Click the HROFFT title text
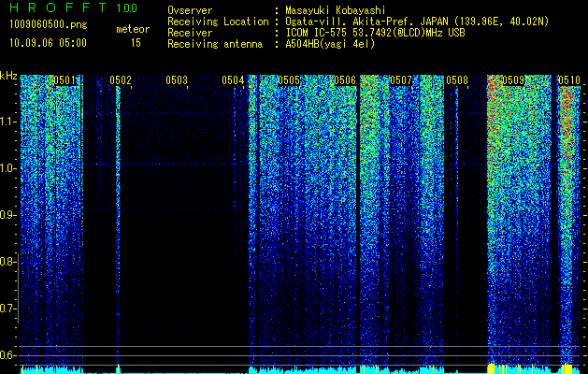Image resolution: width=588 pixels, height=374 pixels. (58, 7)
